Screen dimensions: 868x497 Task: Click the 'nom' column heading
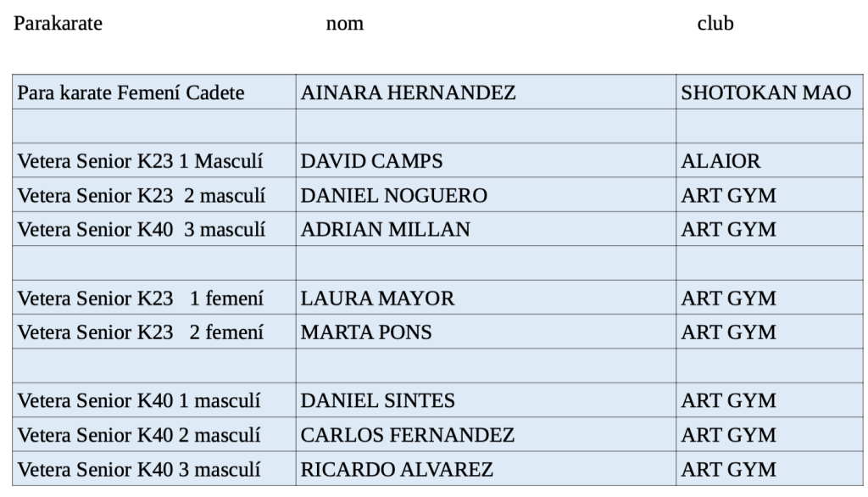345,24
